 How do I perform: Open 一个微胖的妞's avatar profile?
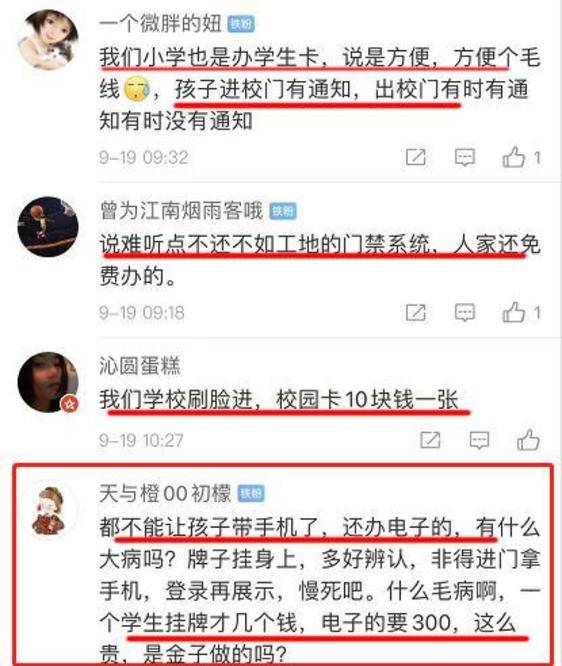48,39
